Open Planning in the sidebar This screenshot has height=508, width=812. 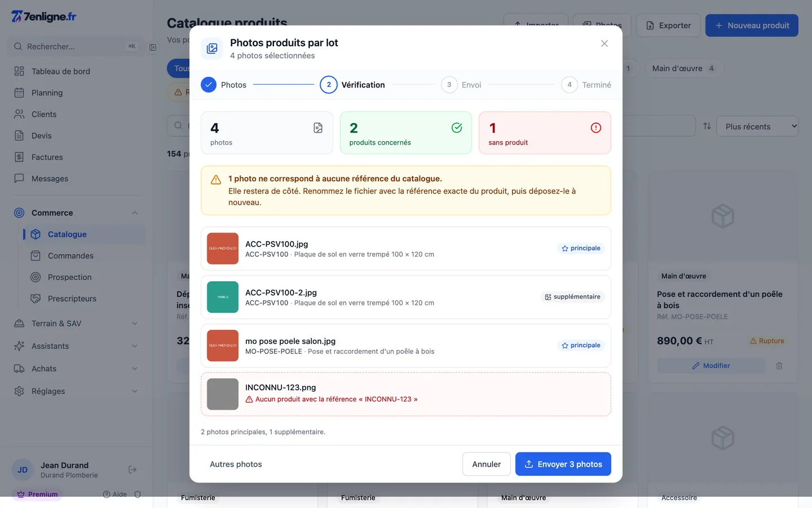click(x=76, y=93)
